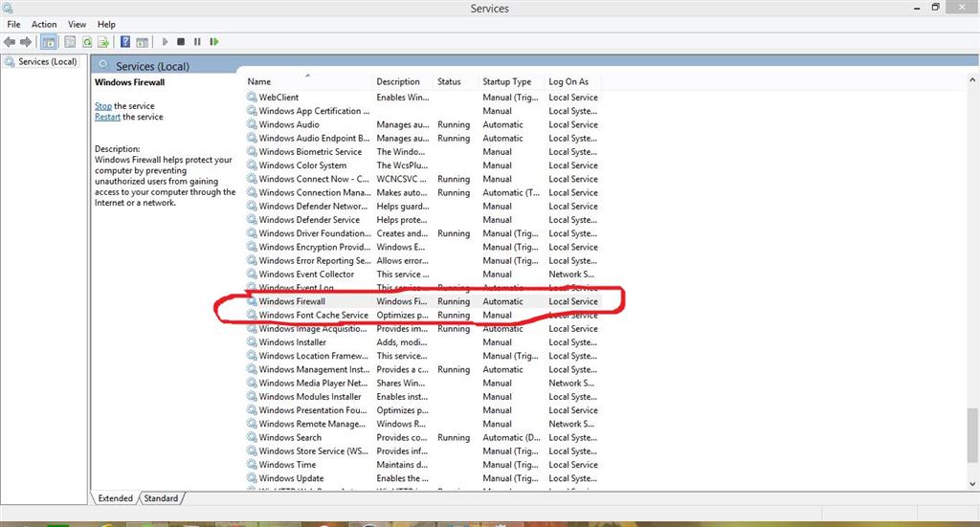Select the Windows Location Framew... row
This screenshot has width=980, height=527.
pos(422,356)
